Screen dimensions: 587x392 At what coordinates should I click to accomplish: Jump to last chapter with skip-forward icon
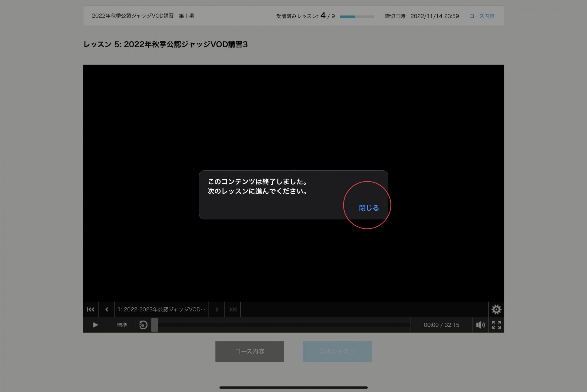pyautogui.click(x=233, y=309)
